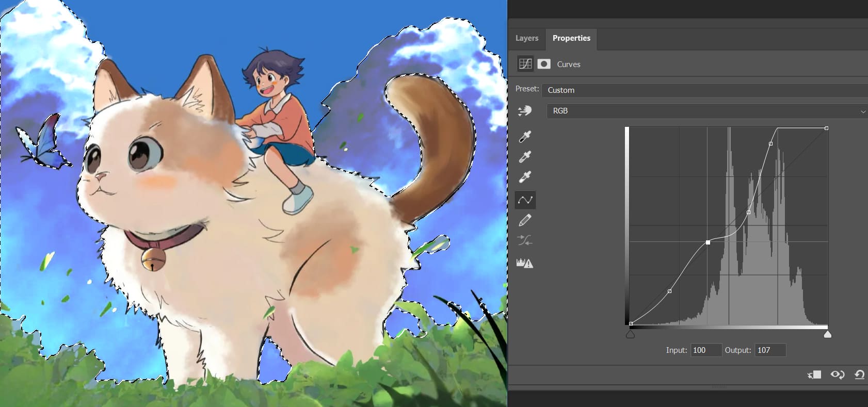The image size is (868, 407).
Task: Select the on-image targeted adjustment hand tool
Action: click(525, 111)
